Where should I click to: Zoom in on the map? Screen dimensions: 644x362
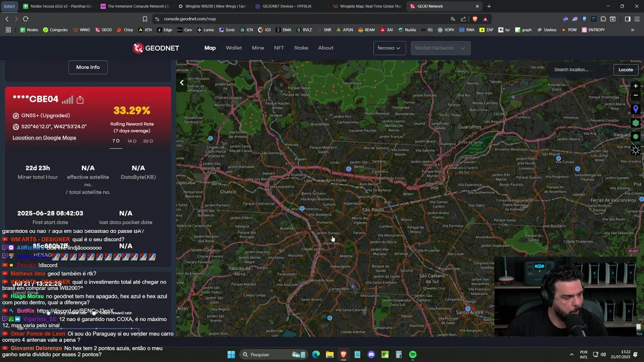[x=635, y=86]
